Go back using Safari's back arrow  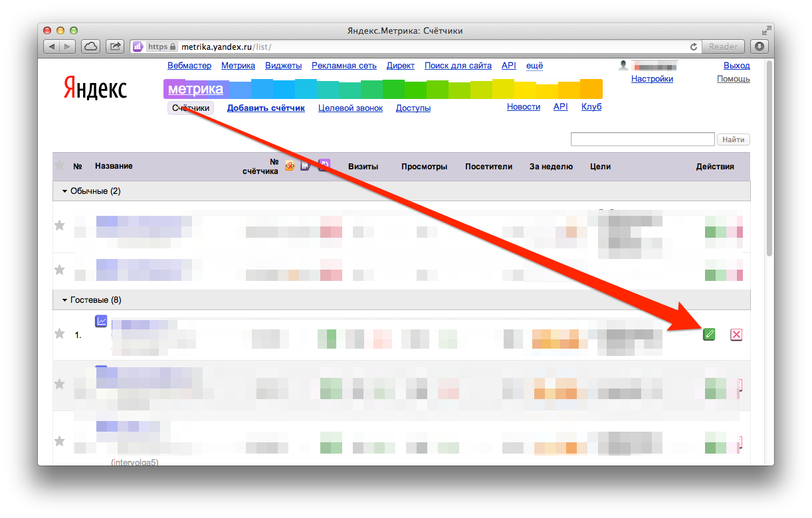tap(52, 46)
